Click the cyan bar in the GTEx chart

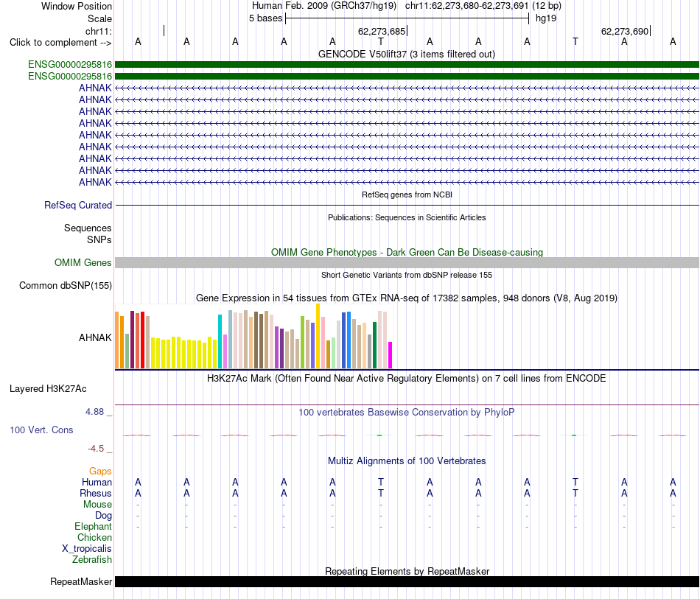[220, 341]
